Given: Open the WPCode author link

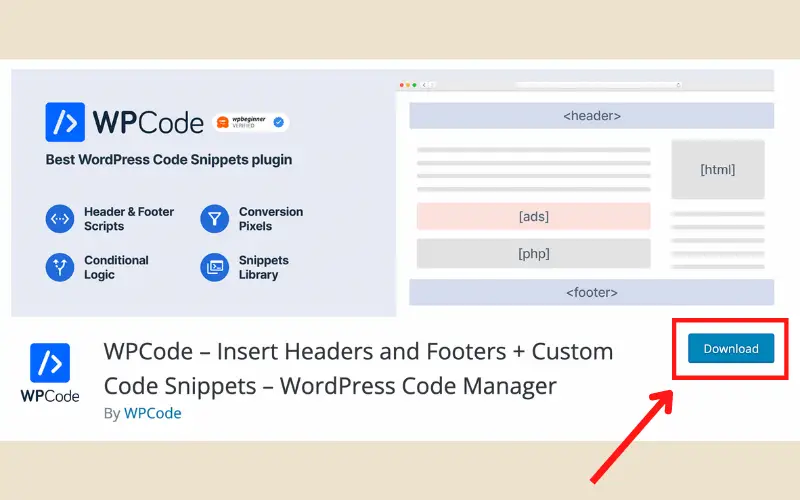Looking at the screenshot, I should click(153, 413).
